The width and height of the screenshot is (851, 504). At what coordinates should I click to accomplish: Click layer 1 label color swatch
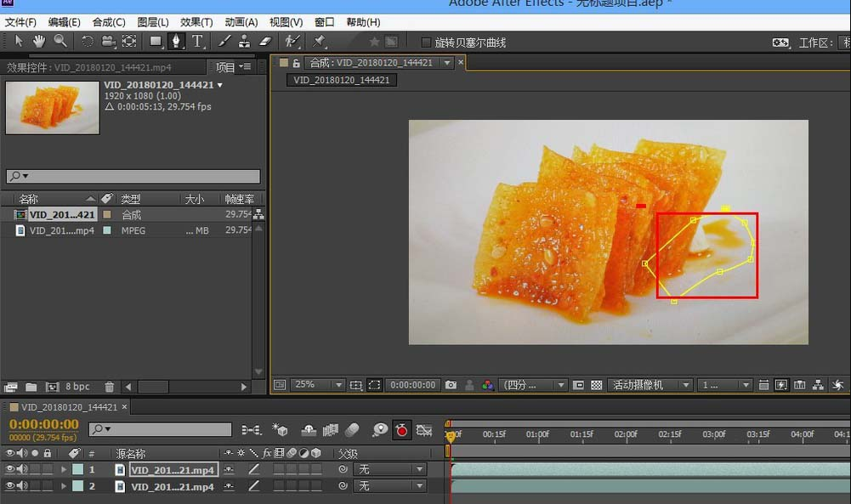pyautogui.click(x=77, y=469)
